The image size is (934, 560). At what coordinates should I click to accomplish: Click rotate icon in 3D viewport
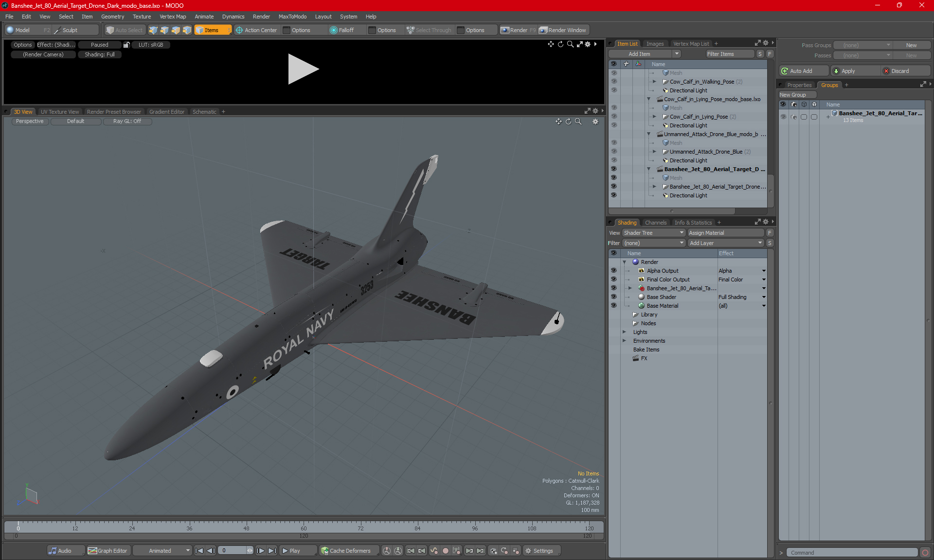pyautogui.click(x=568, y=122)
